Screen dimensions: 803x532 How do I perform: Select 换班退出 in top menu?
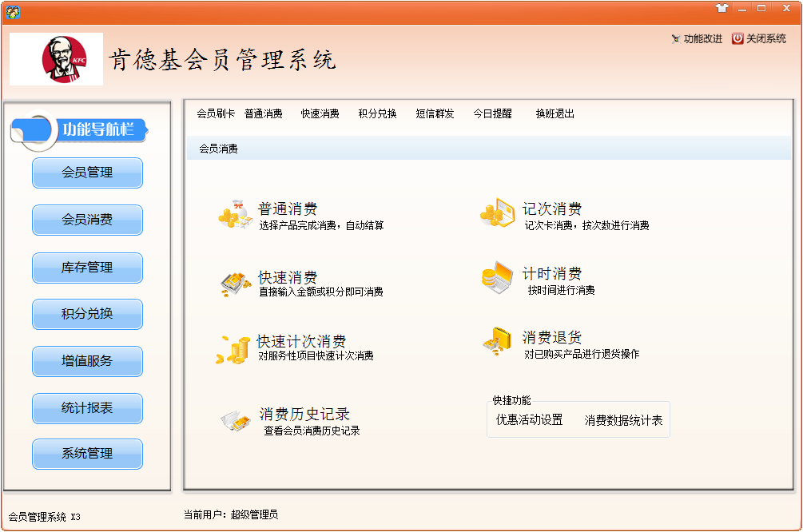click(555, 113)
